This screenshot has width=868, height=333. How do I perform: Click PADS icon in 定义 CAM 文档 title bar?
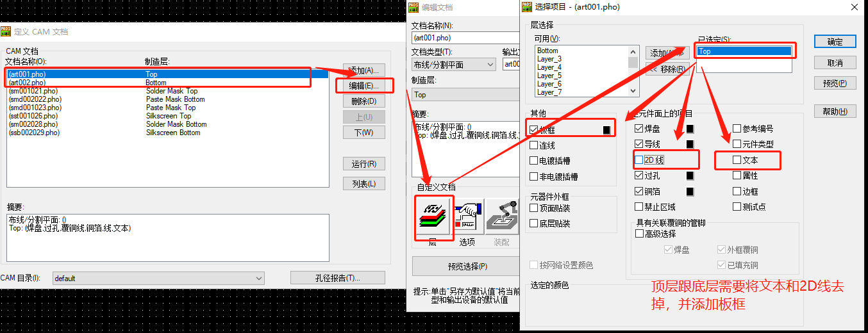[6, 31]
